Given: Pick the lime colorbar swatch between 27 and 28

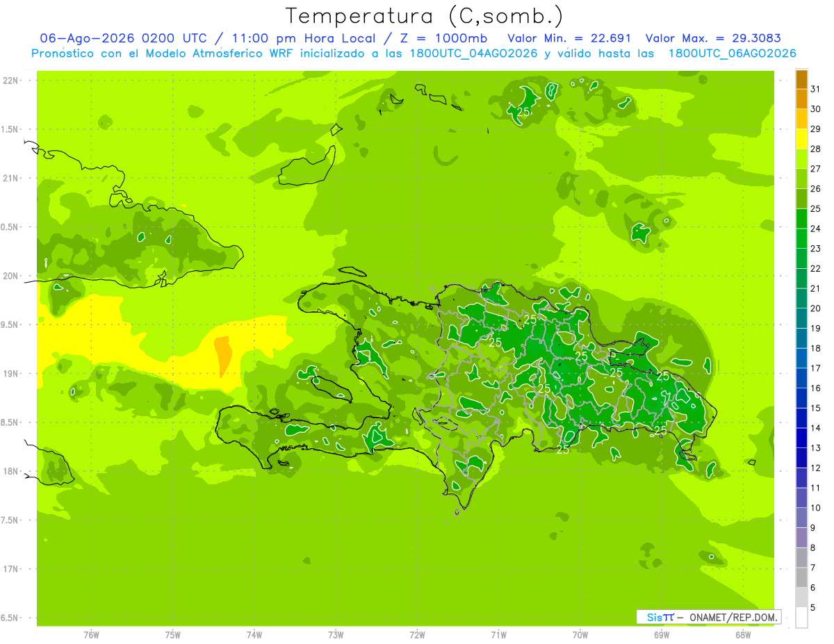Looking at the screenshot, I should click(801, 159).
